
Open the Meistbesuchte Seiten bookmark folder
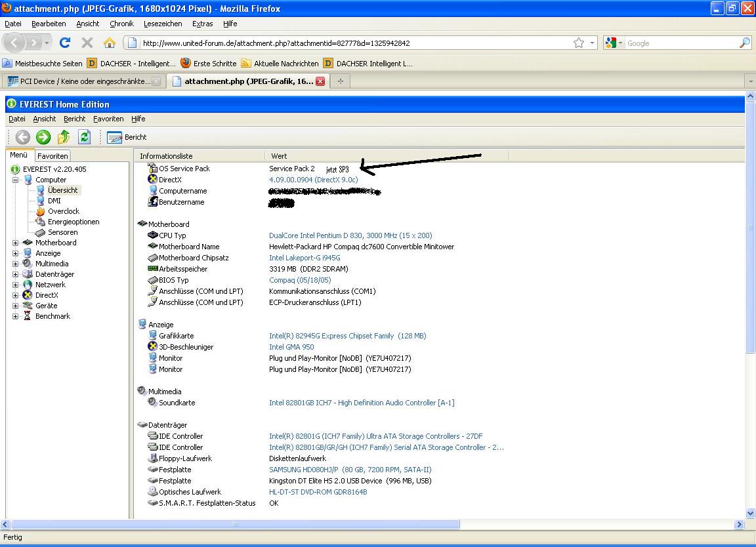pos(43,64)
